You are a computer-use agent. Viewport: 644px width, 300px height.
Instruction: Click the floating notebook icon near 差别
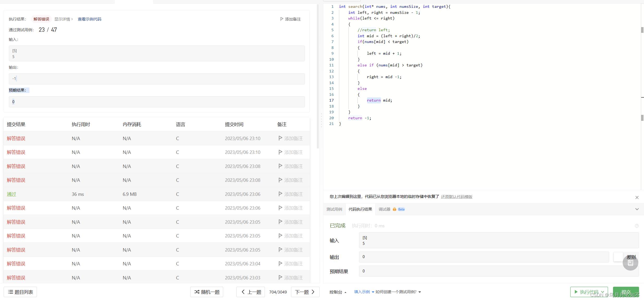630,263
